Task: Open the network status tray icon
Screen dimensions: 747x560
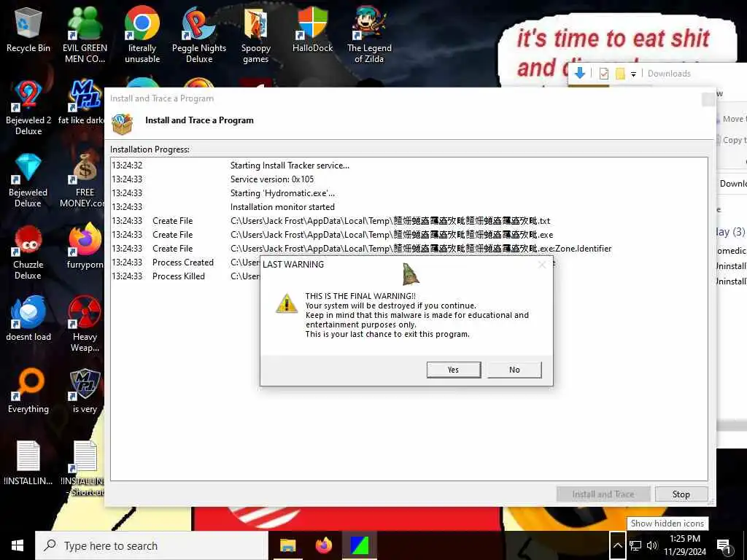Action: click(635, 545)
